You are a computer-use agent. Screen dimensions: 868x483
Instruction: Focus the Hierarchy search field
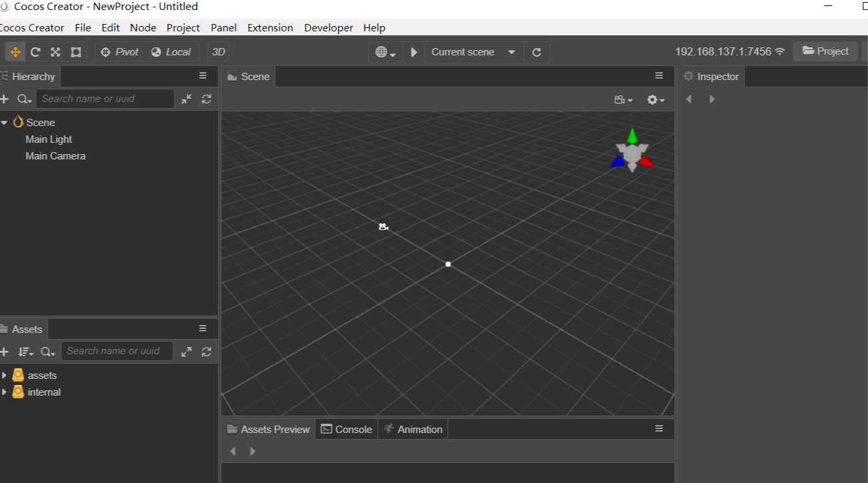coord(105,99)
